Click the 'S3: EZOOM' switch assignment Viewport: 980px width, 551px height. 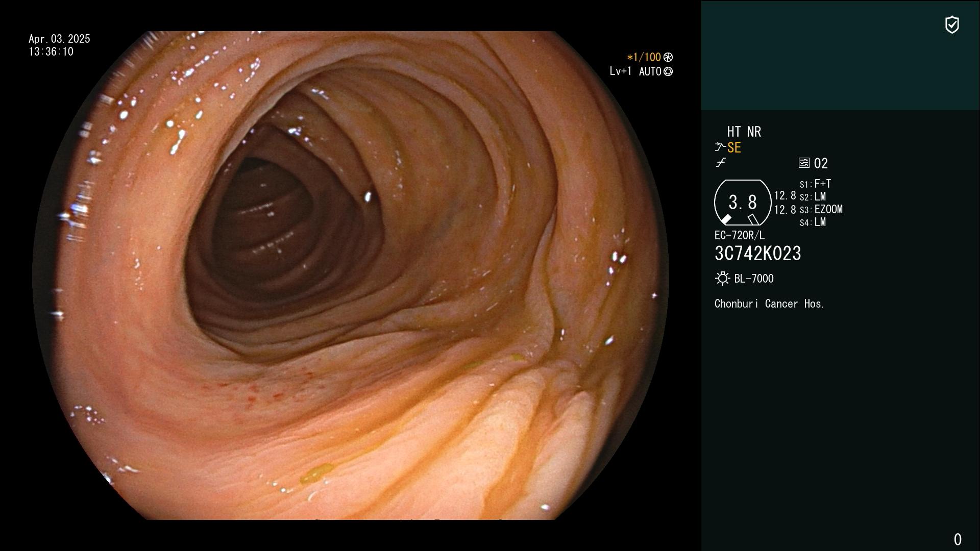point(821,209)
